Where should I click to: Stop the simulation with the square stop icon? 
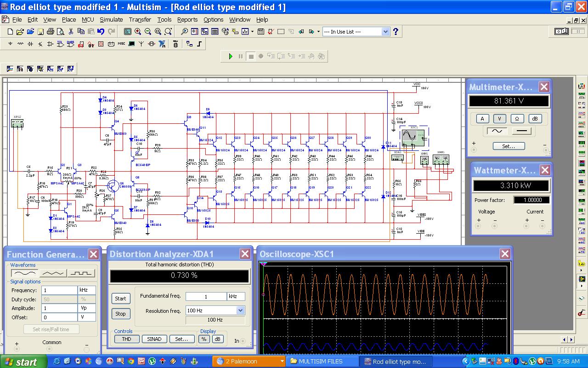pyautogui.click(x=251, y=56)
